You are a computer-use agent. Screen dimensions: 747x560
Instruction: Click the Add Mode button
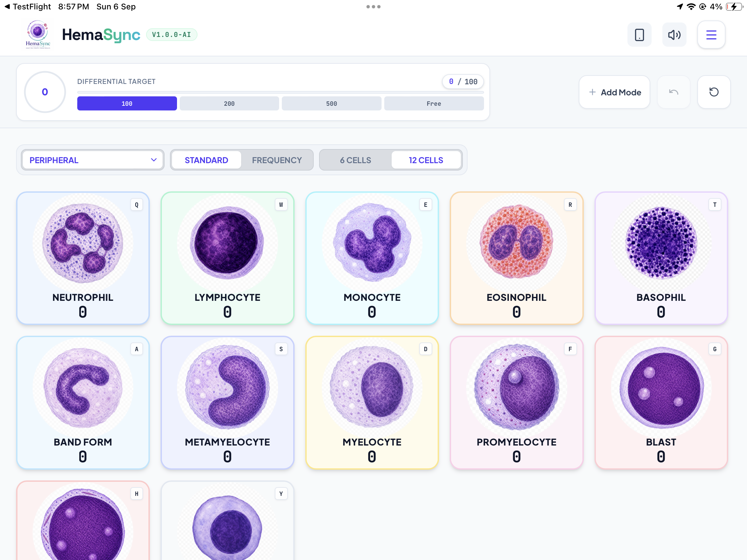pos(614,92)
